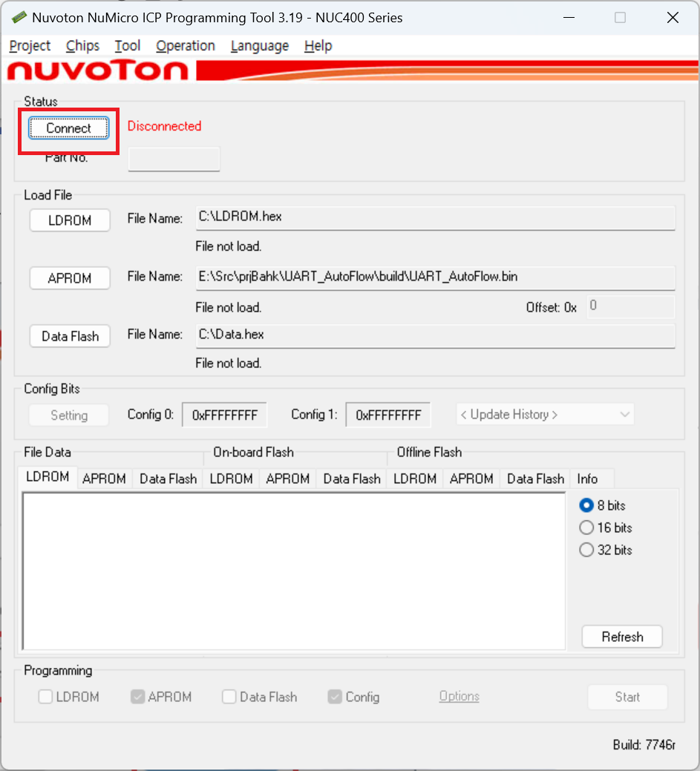Switch to Offline Flash Data Flash tab
Image resolution: width=700 pixels, height=771 pixels.
point(536,479)
